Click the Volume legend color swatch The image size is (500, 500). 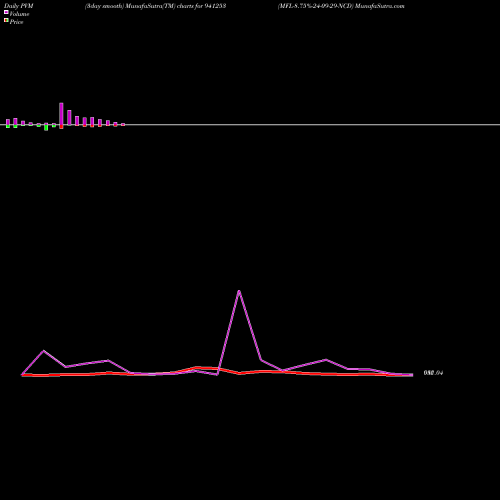[x=6, y=12]
